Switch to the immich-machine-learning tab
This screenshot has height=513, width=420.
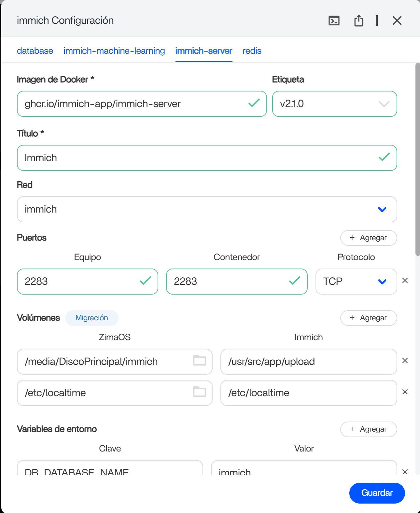[x=114, y=51]
